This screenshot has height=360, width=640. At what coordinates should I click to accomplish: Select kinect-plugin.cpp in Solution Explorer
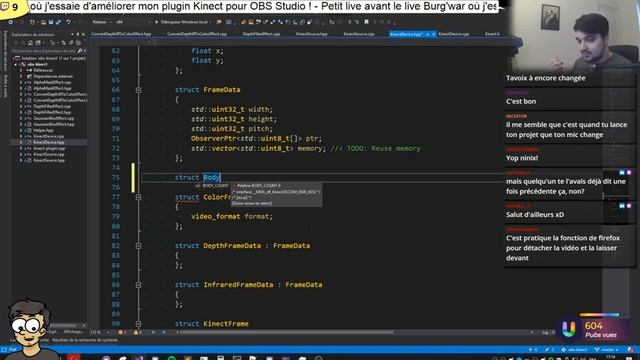(x=49, y=148)
